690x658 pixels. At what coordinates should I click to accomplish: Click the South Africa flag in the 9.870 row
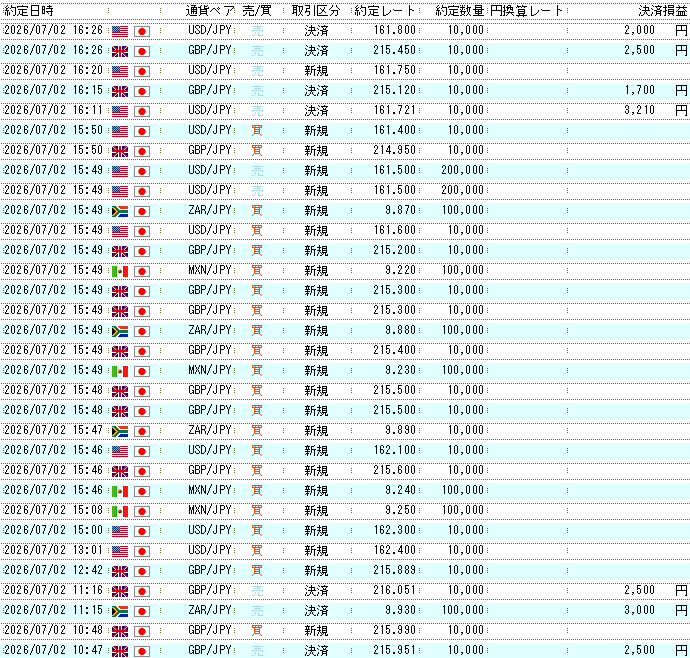click(120, 212)
